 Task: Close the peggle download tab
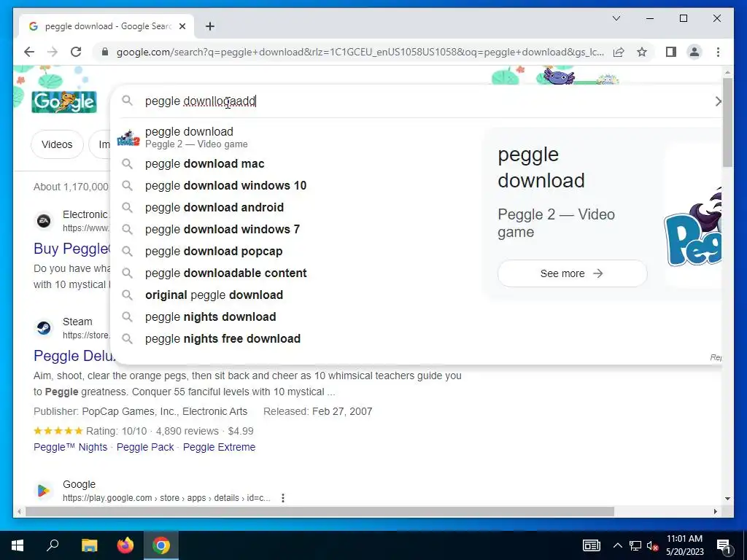pyautogui.click(x=182, y=26)
